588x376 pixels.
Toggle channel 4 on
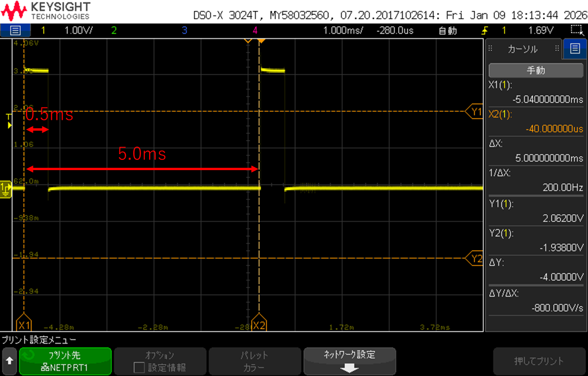click(x=255, y=31)
